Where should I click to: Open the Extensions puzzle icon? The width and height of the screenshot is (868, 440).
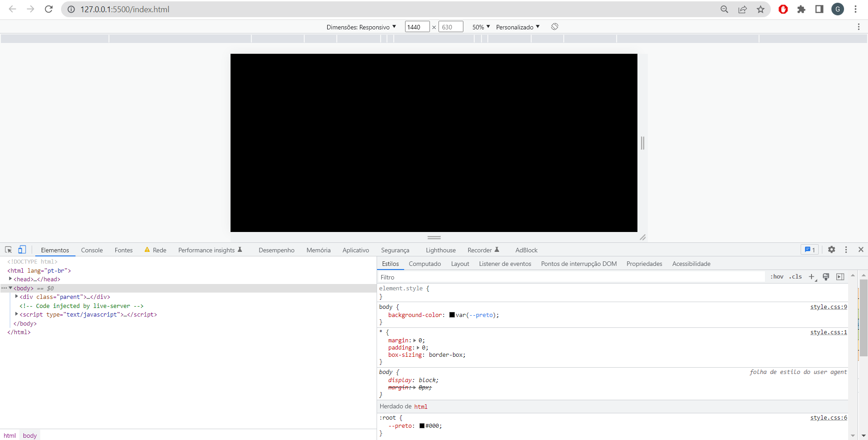pos(801,9)
